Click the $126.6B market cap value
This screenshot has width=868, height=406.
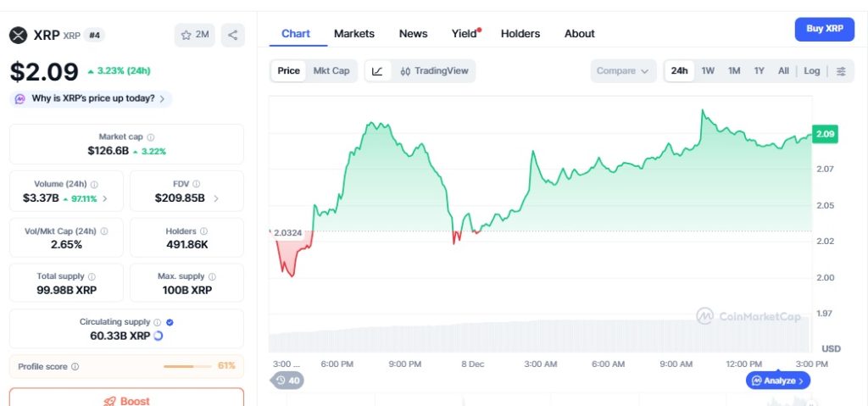pyautogui.click(x=108, y=151)
